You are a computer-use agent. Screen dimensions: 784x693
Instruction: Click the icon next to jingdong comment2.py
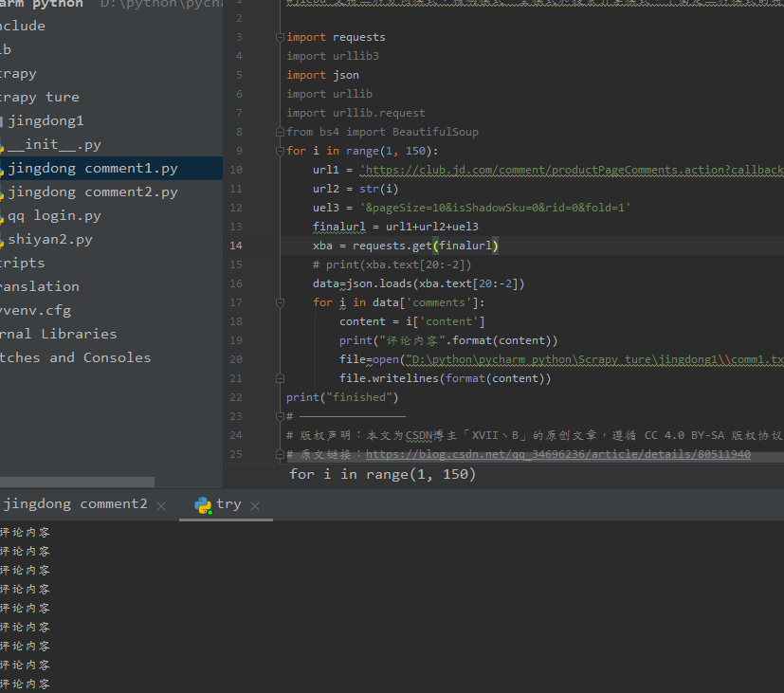click(x=3, y=191)
